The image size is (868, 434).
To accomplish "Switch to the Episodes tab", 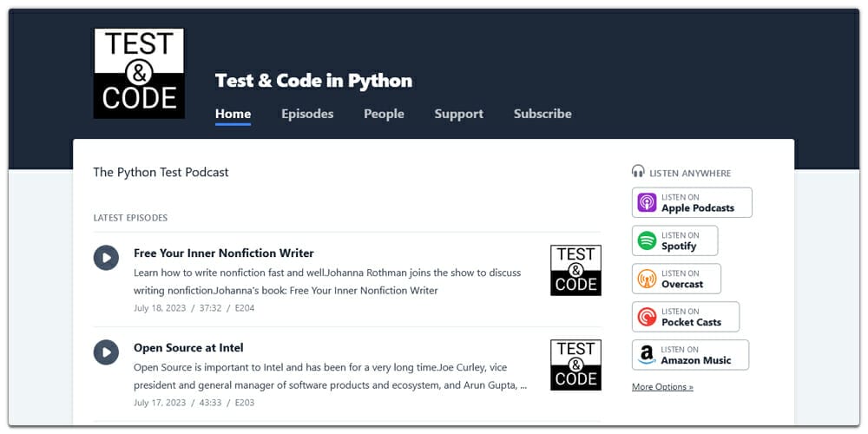I will tap(307, 114).
